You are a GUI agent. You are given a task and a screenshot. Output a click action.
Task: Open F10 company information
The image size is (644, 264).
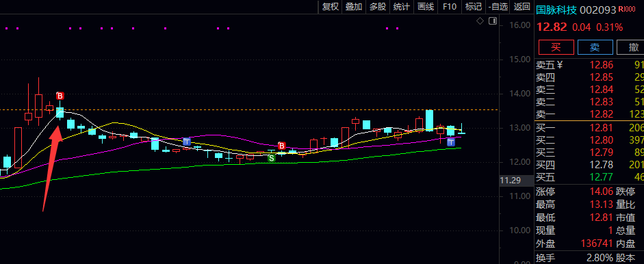450,6
